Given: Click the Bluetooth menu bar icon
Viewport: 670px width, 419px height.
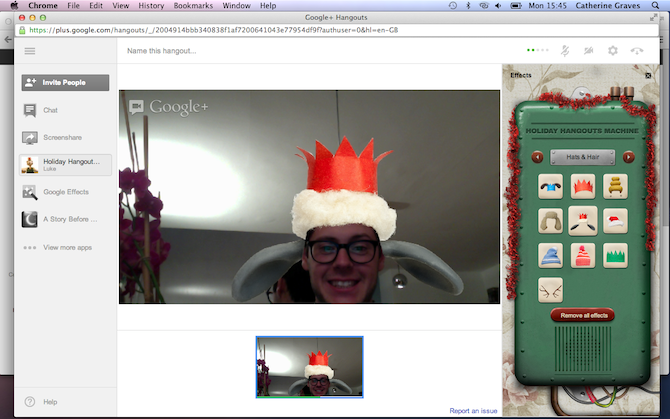Looking at the screenshot, I should point(468,6).
